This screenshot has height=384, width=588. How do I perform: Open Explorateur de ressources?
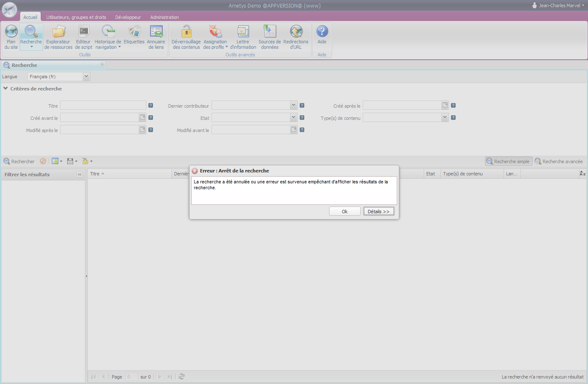coord(58,37)
